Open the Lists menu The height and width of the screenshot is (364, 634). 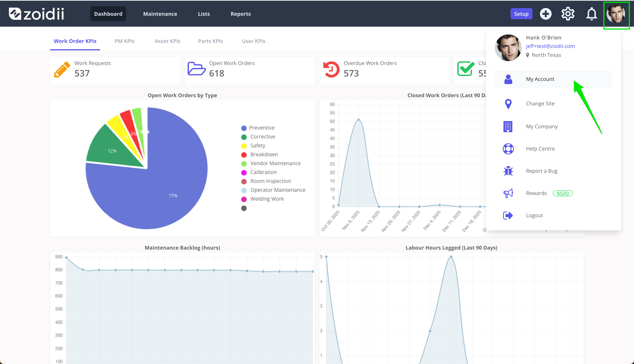204,14
